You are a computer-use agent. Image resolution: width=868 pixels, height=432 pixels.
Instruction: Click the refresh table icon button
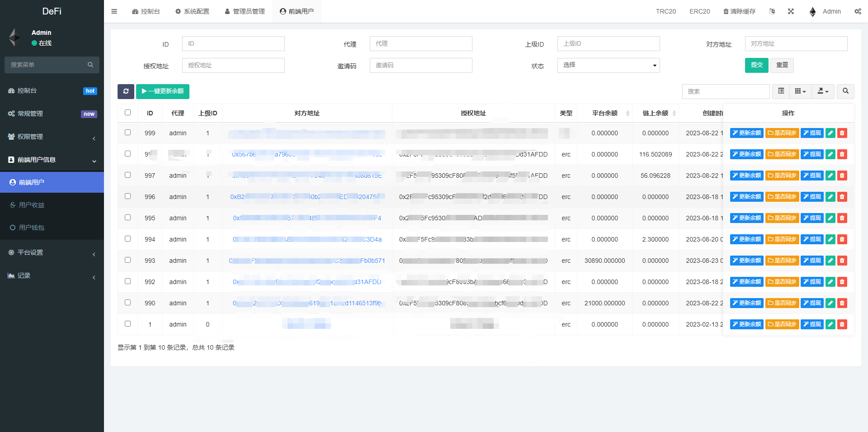coord(126,91)
